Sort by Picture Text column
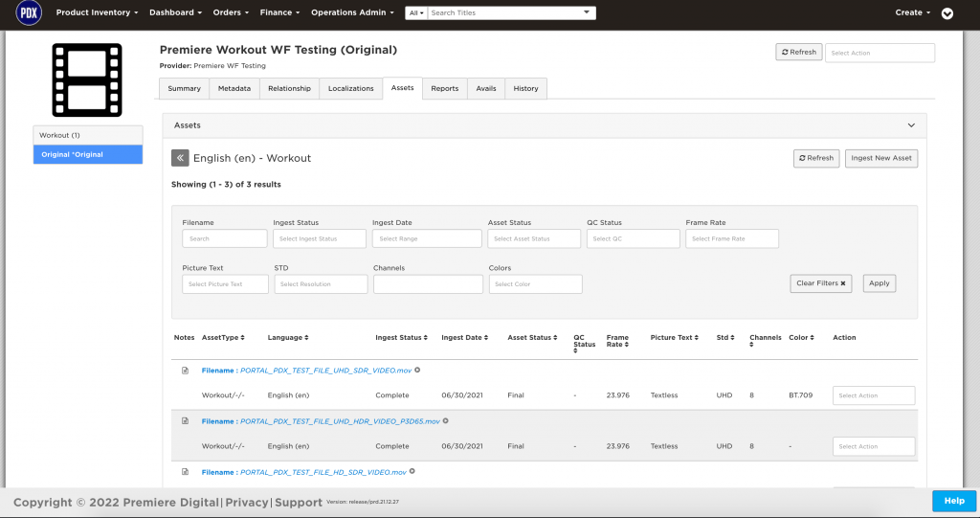Screen dimensions: 980x518 tap(675, 338)
